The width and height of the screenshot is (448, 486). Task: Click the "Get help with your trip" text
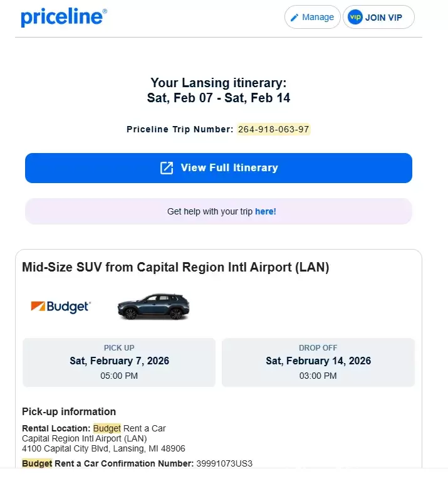point(209,211)
